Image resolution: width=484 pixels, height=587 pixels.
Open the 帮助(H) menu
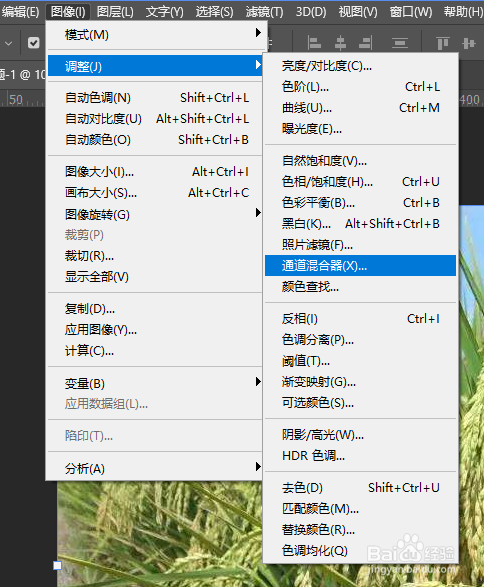[463, 12]
